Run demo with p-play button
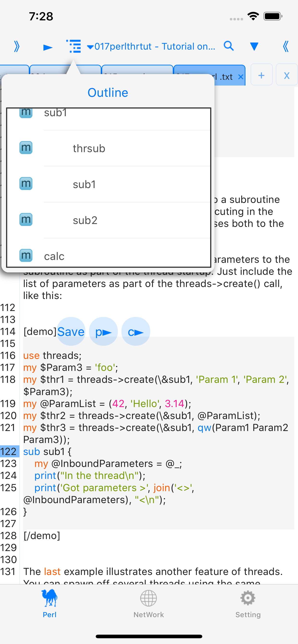The height and width of the screenshot is (644, 298). pyautogui.click(x=103, y=332)
